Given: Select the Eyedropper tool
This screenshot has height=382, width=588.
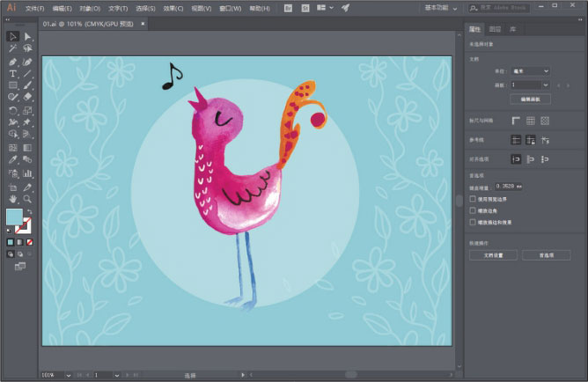Looking at the screenshot, I should pos(13,160).
